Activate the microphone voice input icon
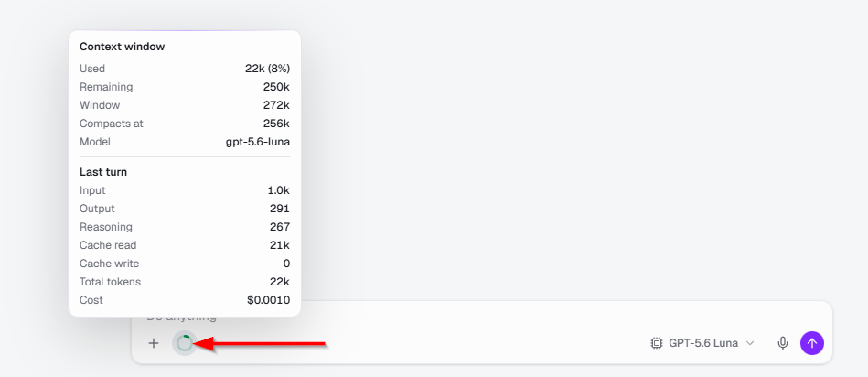Image resolution: width=868 pixels, height=377 pixels. pyautogui.click(x=782, y=343)
